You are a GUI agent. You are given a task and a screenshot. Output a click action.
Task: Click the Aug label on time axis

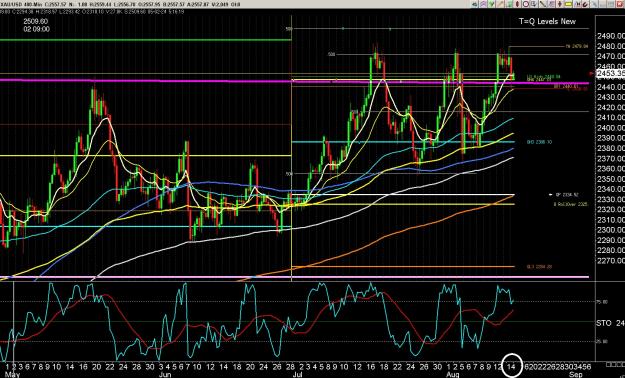pos(452,374)
